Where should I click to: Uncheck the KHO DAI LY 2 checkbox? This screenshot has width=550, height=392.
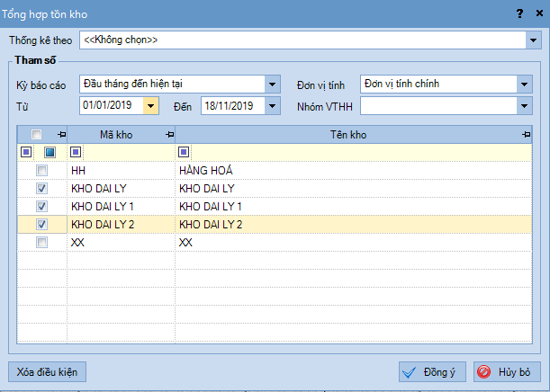[41, 224]
